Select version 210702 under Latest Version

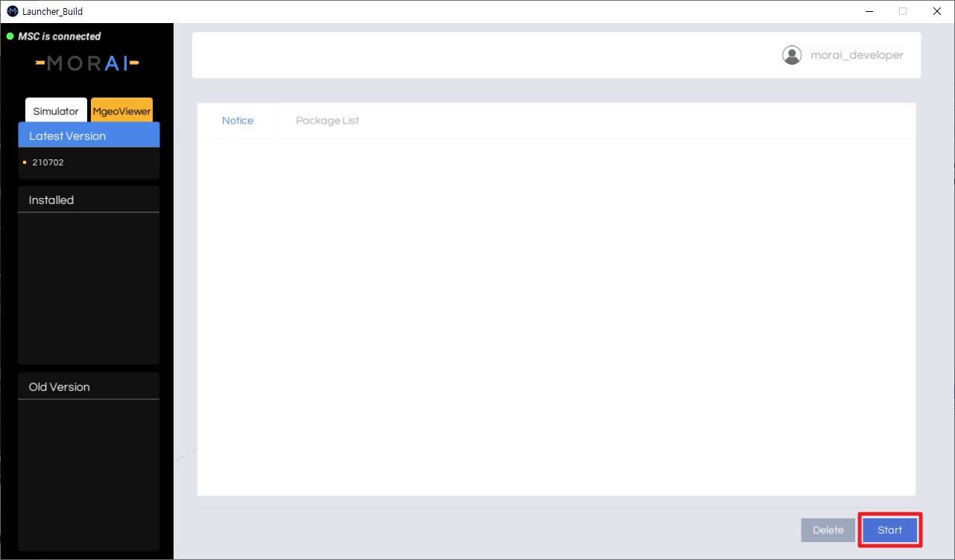click(x=48, y=162)
